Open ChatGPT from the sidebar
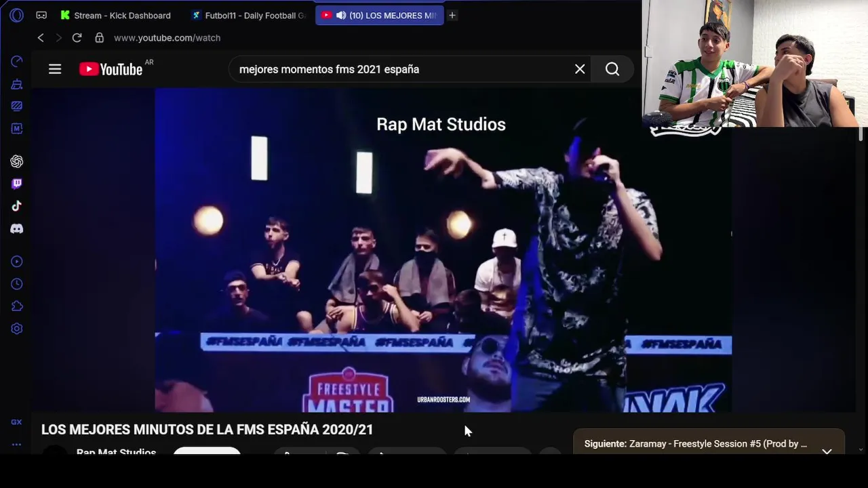 (17, 161)
